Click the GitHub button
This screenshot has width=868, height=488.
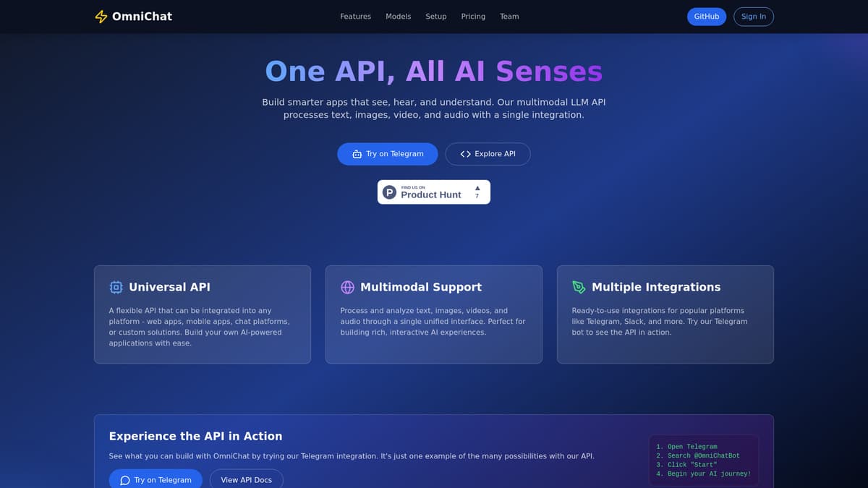[707, 17]
